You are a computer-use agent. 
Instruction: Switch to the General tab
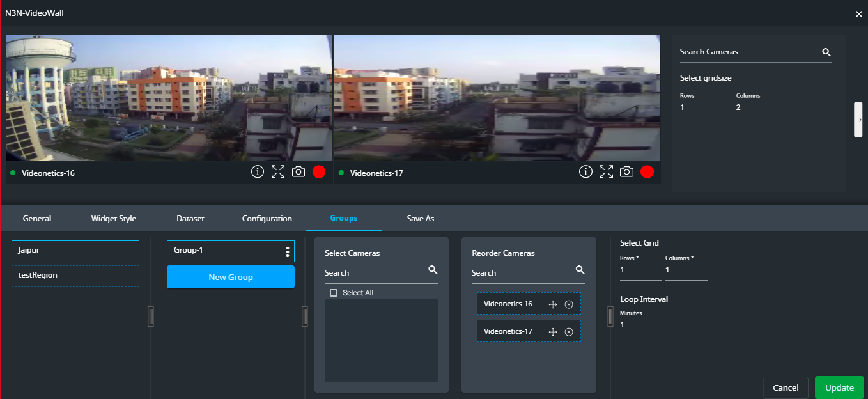coord(37,219)
